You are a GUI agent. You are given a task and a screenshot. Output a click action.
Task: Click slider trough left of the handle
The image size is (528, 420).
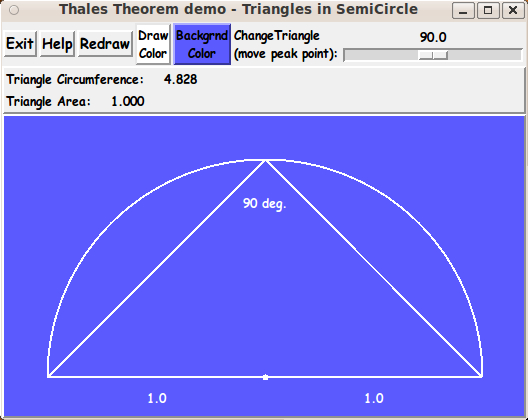click(x=381, y=55)
